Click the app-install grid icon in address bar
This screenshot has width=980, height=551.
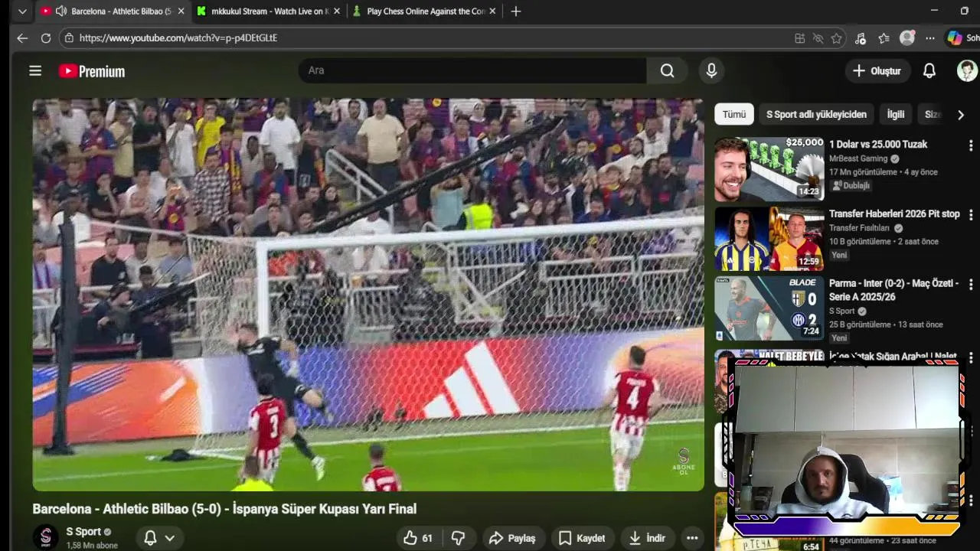coord(799,38)
